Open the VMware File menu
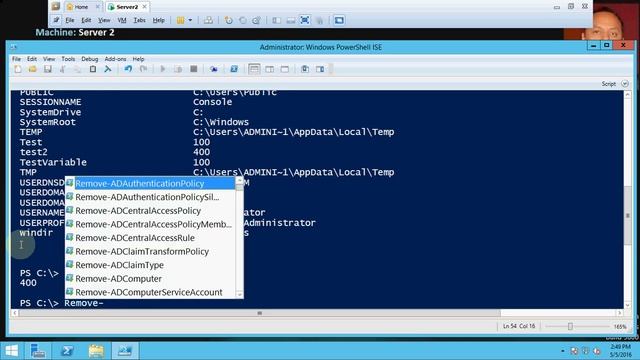This screenshot has width=640, height=360. pyautogui.click(x=70, y=20)
